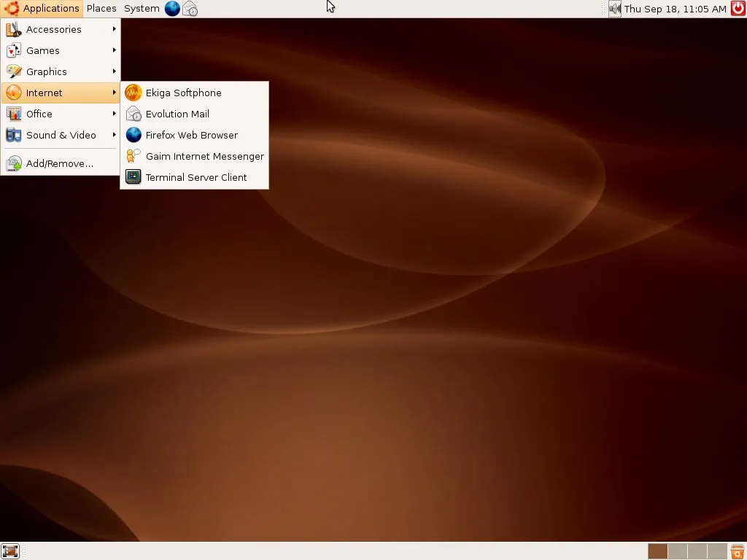Click the Show Desktop button bottom-left
This screenshot has width=747, height=560.
[x=9, y=551]
